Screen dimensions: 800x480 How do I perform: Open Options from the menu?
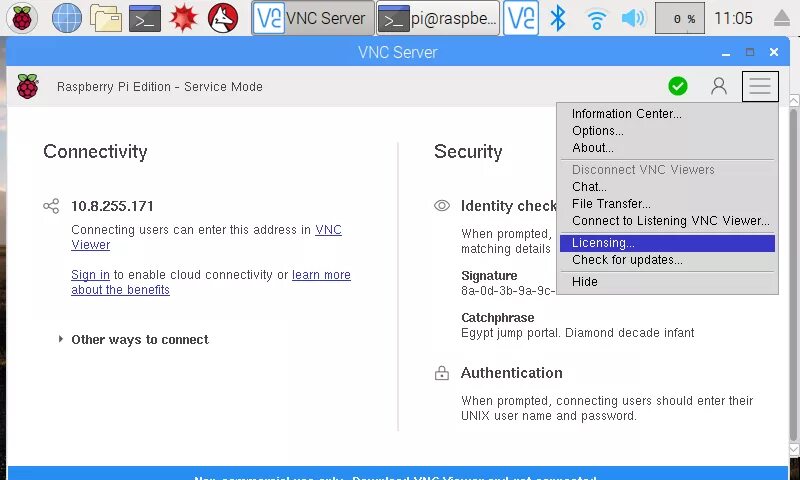point(667,131)
